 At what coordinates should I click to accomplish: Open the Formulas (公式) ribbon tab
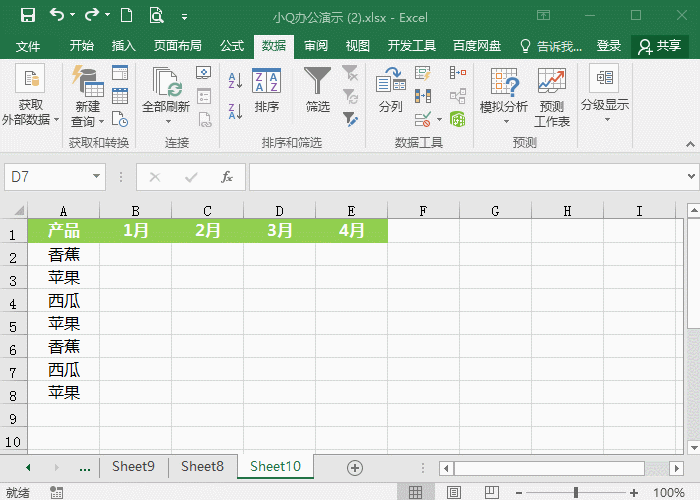231,46
